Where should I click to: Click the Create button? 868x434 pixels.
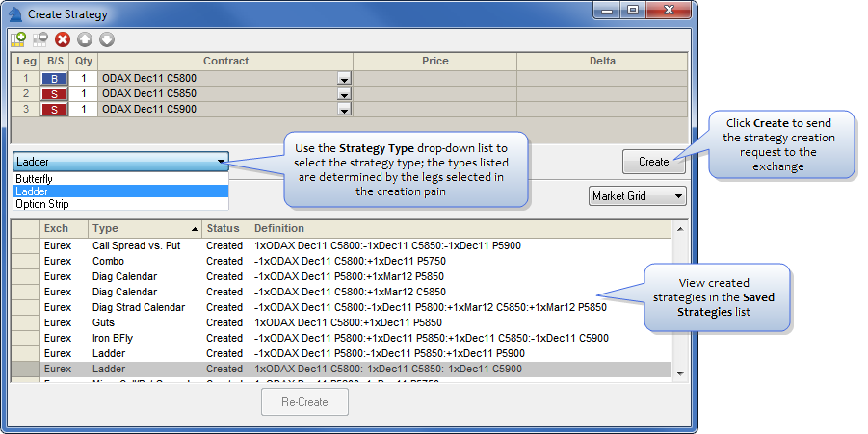coord(654,162)
